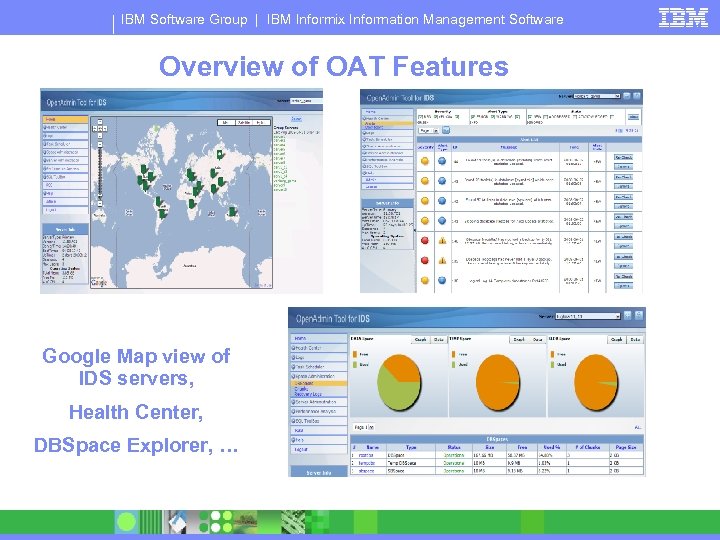
Task: Click Used % column header in DBSpaces table
Action: click(x=552, y=447)
